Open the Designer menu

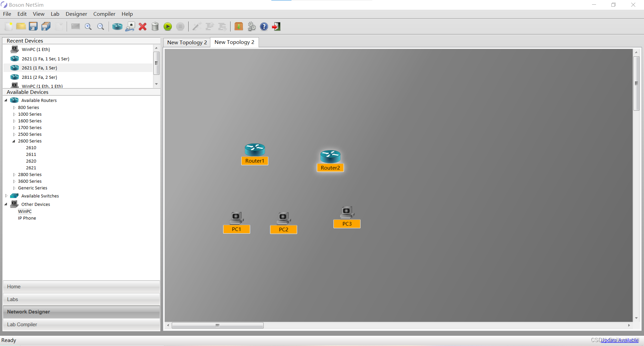coord(76,14)
